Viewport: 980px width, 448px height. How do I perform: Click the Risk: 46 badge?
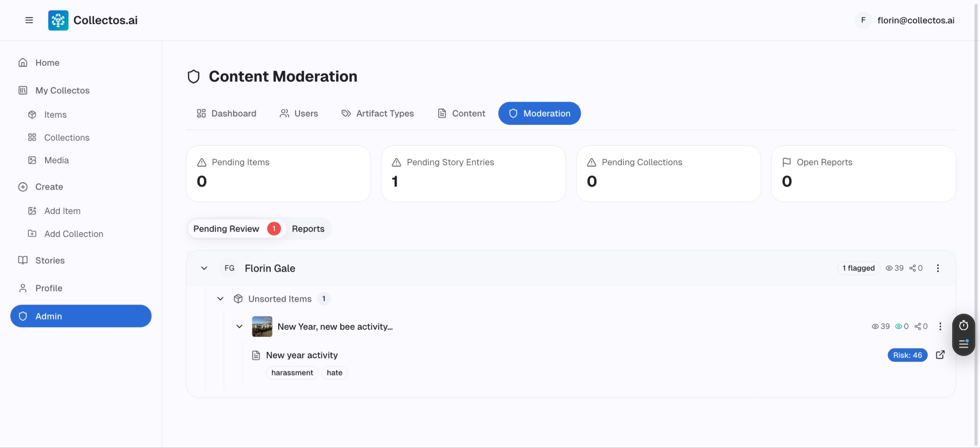[907, 355]
